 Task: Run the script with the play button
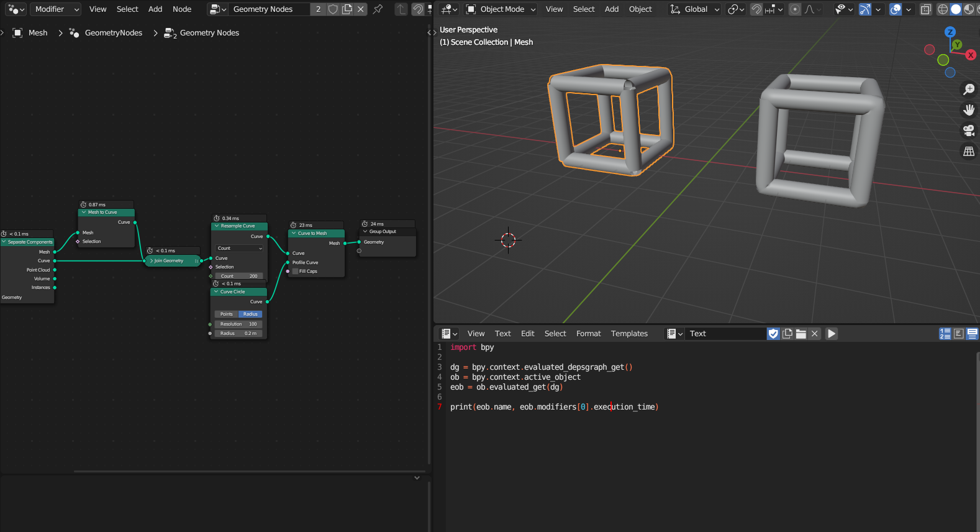coord(832,334)
